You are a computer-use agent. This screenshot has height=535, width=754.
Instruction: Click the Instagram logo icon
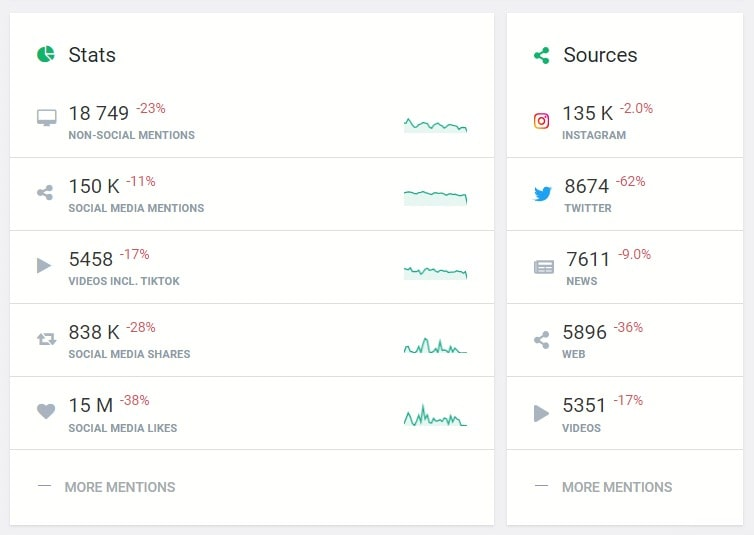(x=541, y=121)
